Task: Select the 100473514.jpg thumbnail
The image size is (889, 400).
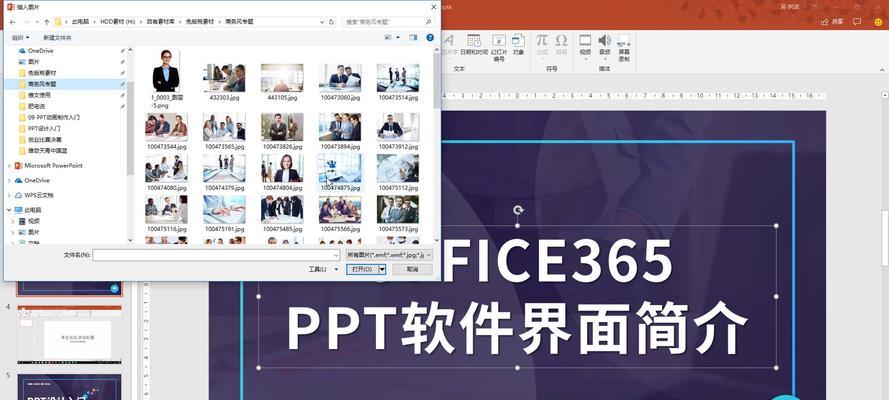Action: click(x=397, y=78)
